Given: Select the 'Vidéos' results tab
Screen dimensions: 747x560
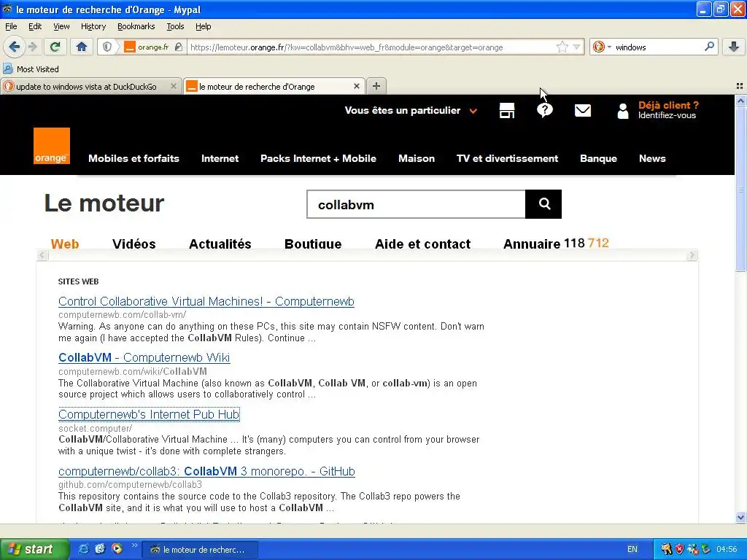Looking at the screenshot, I should (134, 244).
